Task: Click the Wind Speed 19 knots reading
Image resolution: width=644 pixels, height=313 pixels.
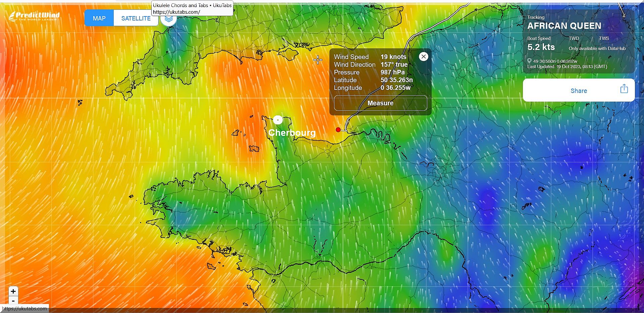Action: coord(393,57)
